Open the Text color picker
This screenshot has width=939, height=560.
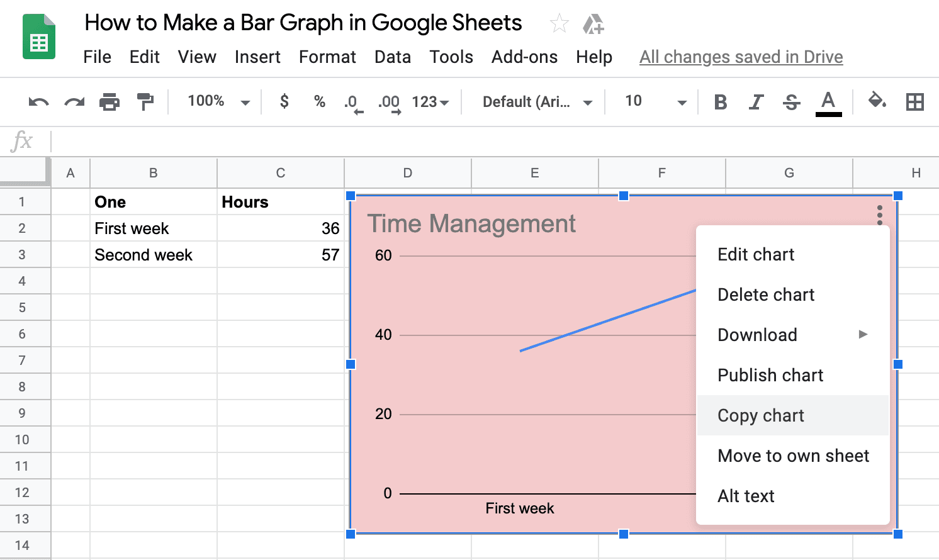[828, 101]
